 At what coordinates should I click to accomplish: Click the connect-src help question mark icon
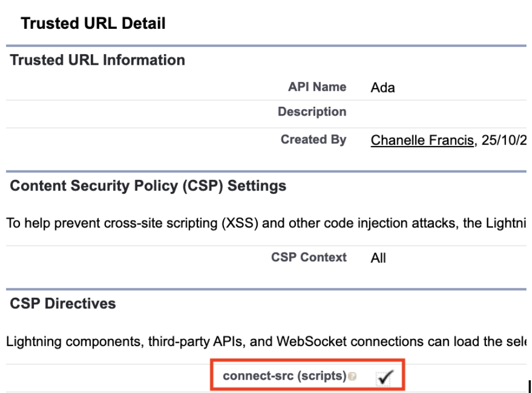click(x=352, y=377)
